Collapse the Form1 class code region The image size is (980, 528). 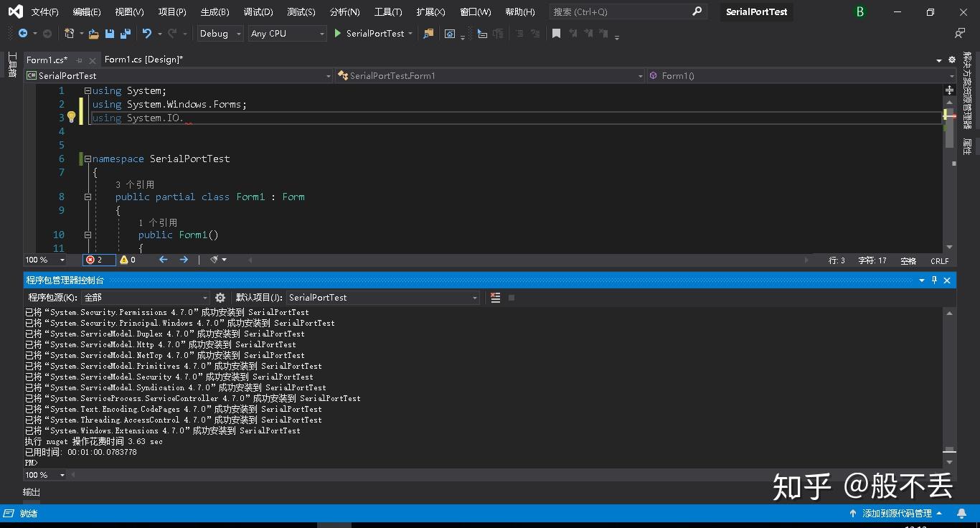(x=88, y=197)
